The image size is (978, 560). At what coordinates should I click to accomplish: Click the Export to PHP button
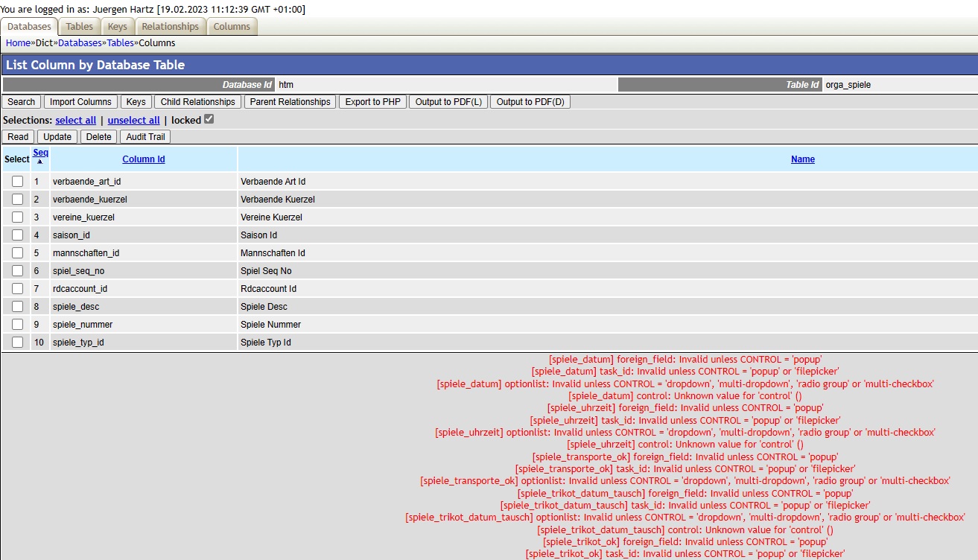coord(373,102)
